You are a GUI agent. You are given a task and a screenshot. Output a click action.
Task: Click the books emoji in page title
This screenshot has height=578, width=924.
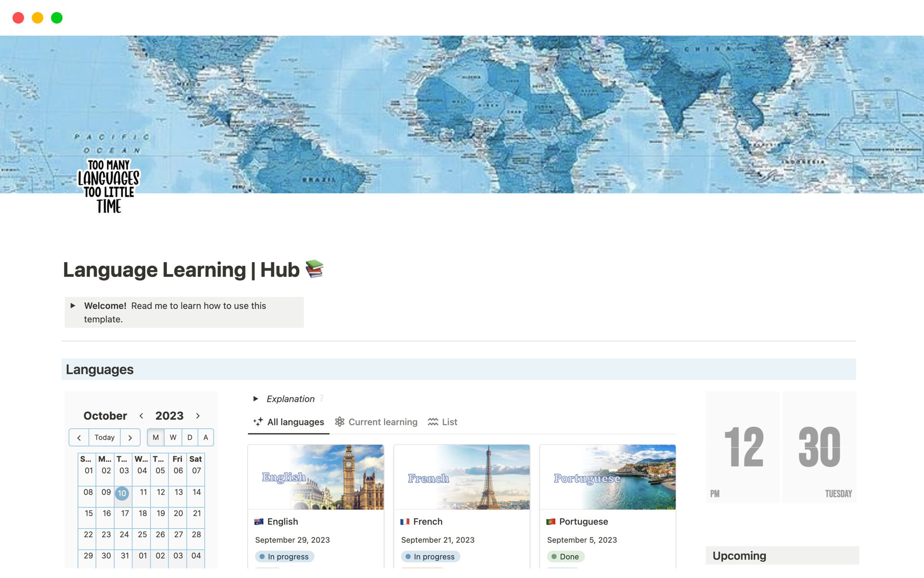pos(315,269)
